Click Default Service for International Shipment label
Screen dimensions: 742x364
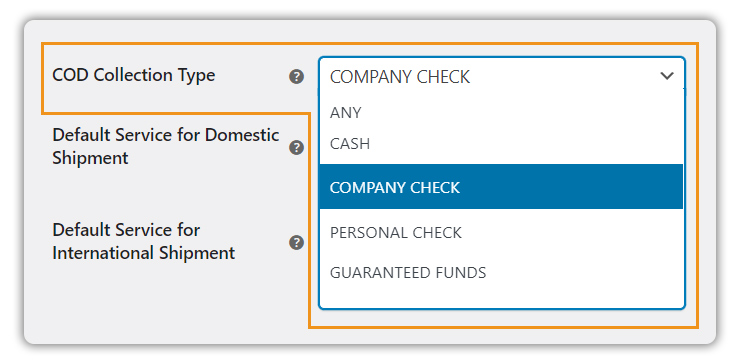coord(143,241)
